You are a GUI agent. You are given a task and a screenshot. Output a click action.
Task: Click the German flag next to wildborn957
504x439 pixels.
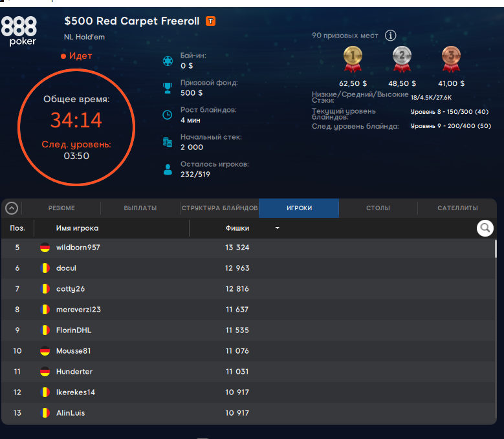coord(45,248)
